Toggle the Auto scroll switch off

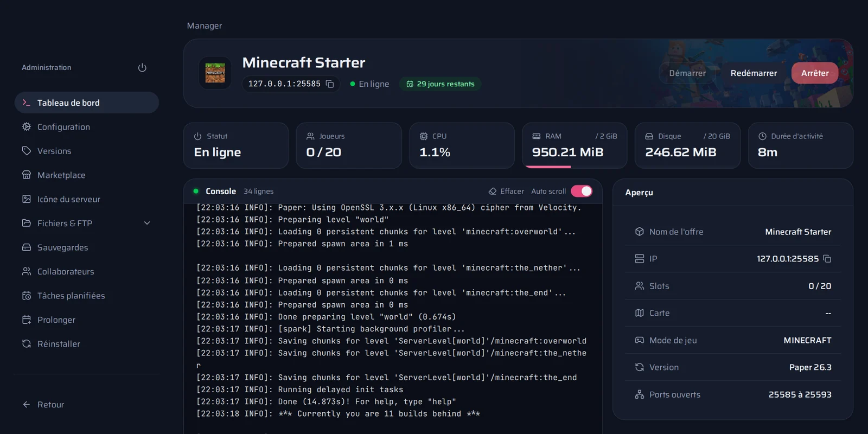[x=582, y=191]
